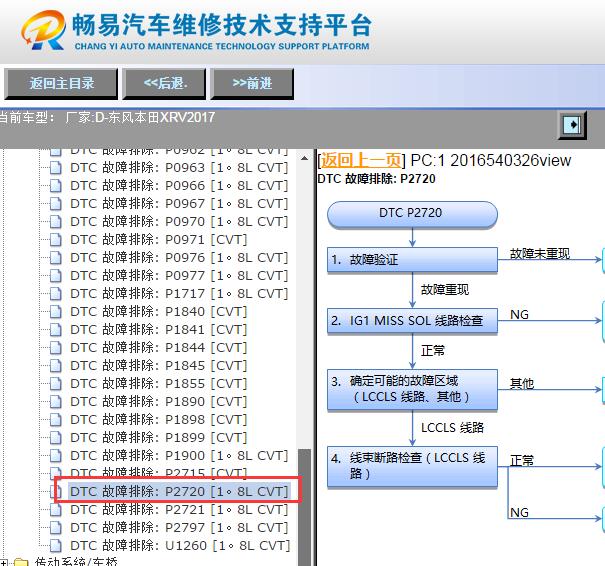Click flowchart step 4. 线束断路检查
Image resolution: width=605 pixels, height=566 pixels.
pos(412,466)
